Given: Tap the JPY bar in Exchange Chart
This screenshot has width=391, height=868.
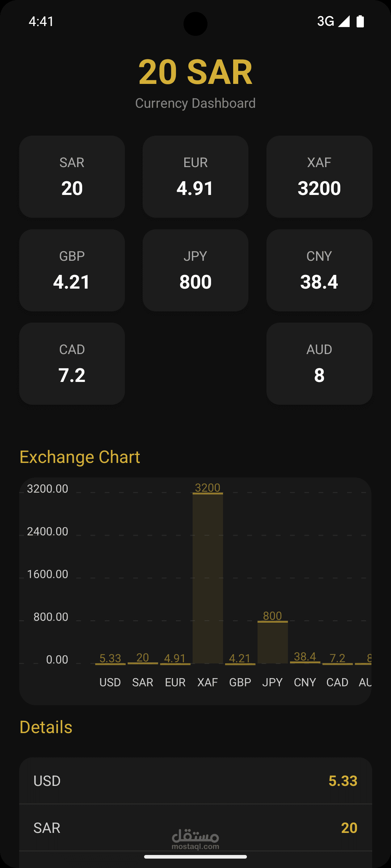Looking at the screenshot, I should [273, 642].
